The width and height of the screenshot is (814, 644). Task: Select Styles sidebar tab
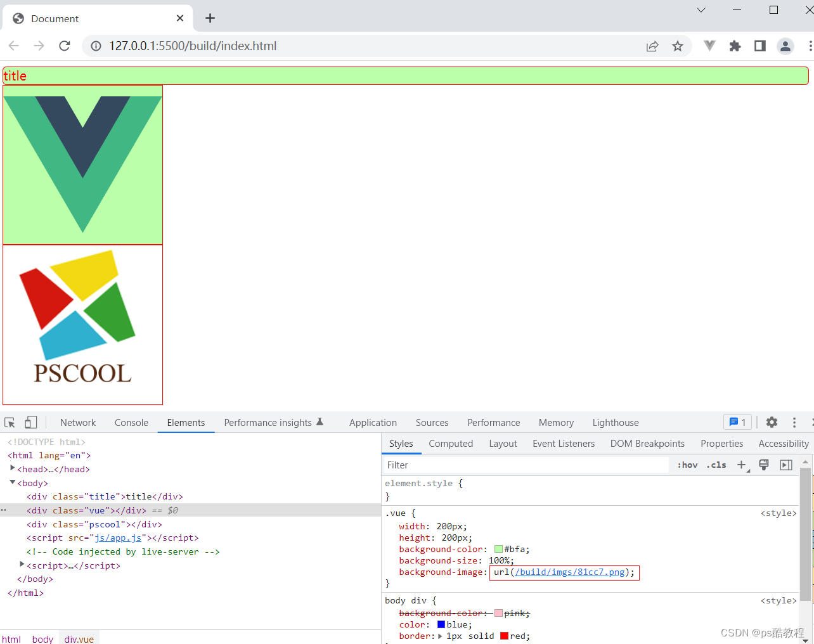[401, 444]
